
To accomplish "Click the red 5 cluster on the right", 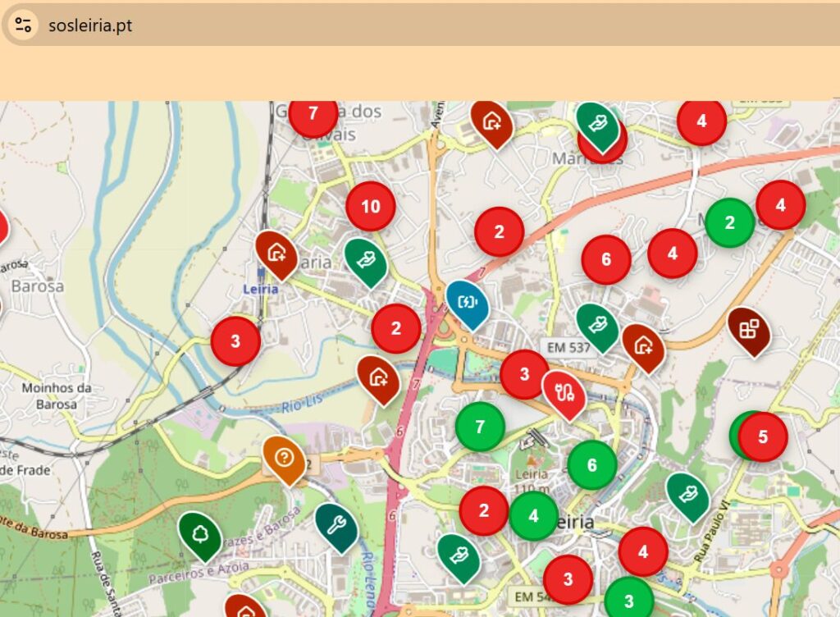I will tap(765, 436).
